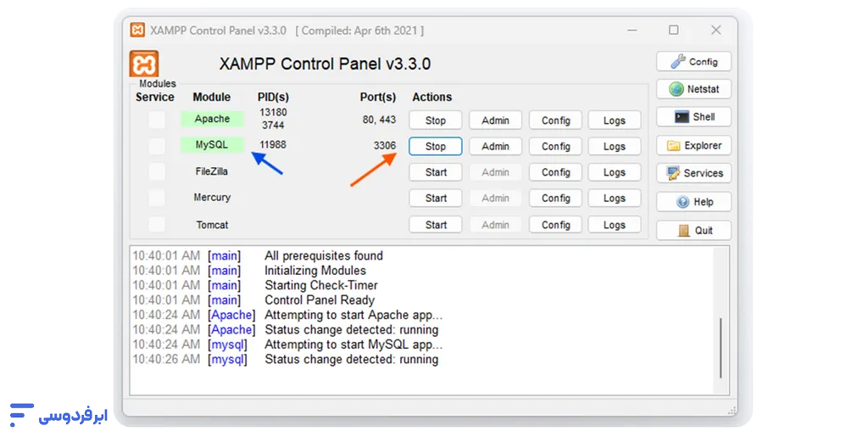Image resolution: width=868 pixels, height=437 pixels.
Task: Click the Mercury module name
Action: [x=212, y=197]
